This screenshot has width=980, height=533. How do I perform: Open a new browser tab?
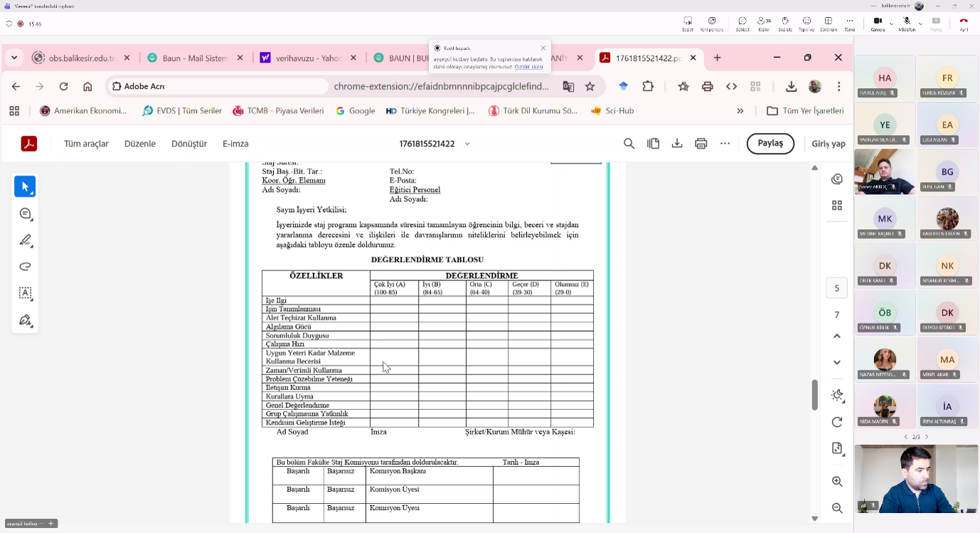(717, 58)
